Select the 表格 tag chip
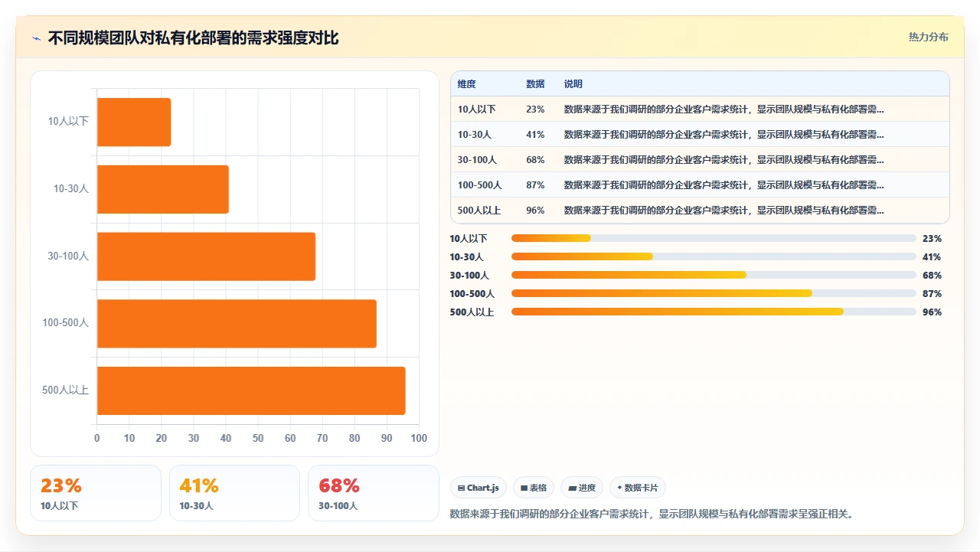Screen dimensions: 980x552 (534, 488)
